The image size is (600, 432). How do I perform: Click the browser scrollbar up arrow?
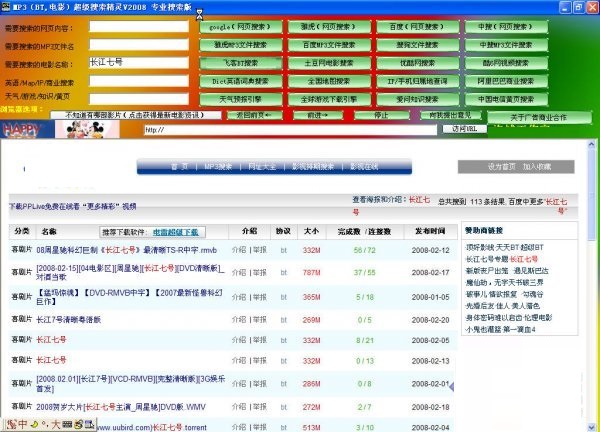pos(592,144)
